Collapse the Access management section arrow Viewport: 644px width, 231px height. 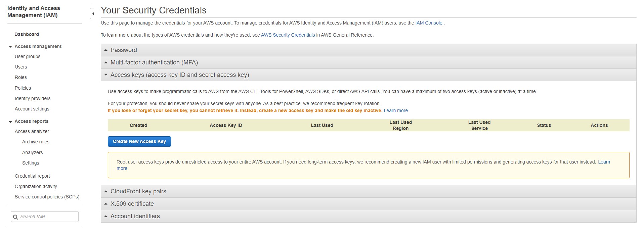click(10, 47)
